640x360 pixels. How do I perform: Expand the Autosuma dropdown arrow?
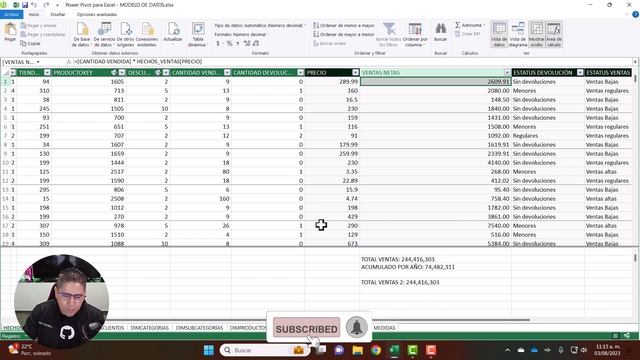click(x=484, y=25)
